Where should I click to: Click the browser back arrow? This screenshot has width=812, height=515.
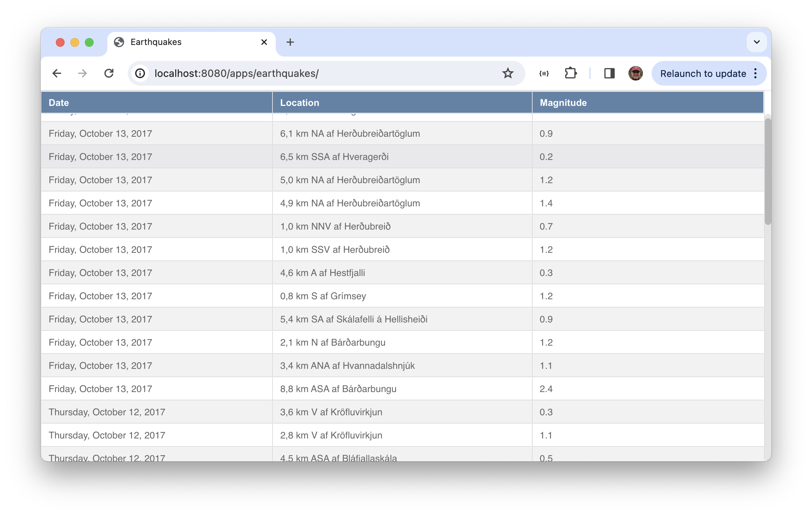[57, 74]
